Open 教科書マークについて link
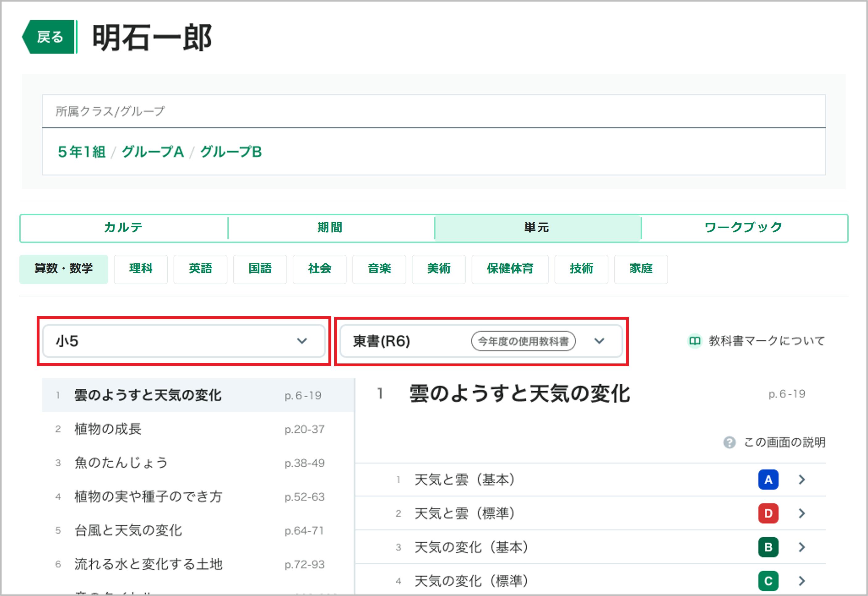Screen dimensions: 868x596 coord(767,341)
